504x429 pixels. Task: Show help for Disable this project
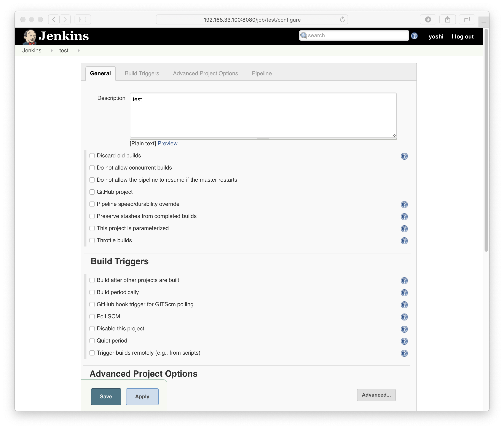[x=404, y=329]
